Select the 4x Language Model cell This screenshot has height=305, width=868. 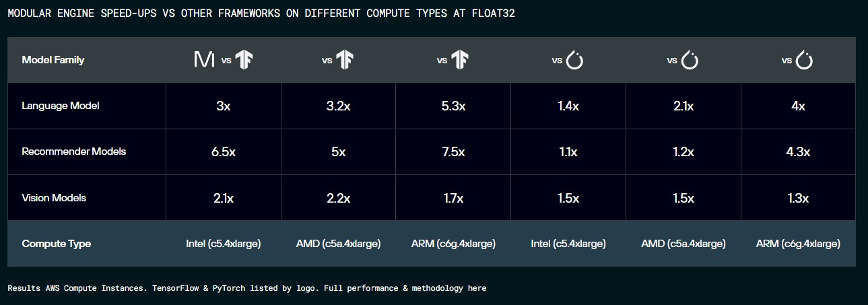point(798,106)
